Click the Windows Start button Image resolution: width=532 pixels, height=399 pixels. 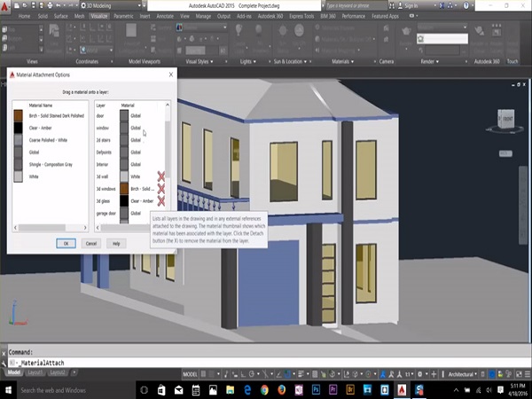[x=8, y=390]
